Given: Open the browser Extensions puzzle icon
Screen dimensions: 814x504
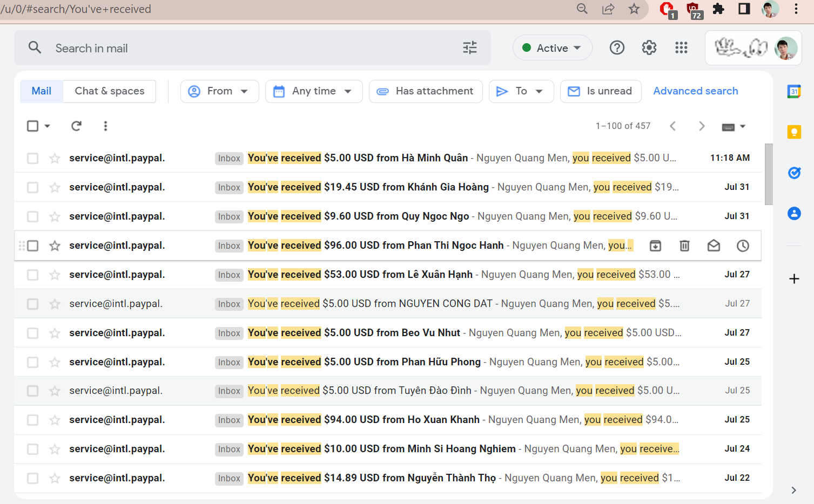Looking at the screenshot, I should 718,9.
